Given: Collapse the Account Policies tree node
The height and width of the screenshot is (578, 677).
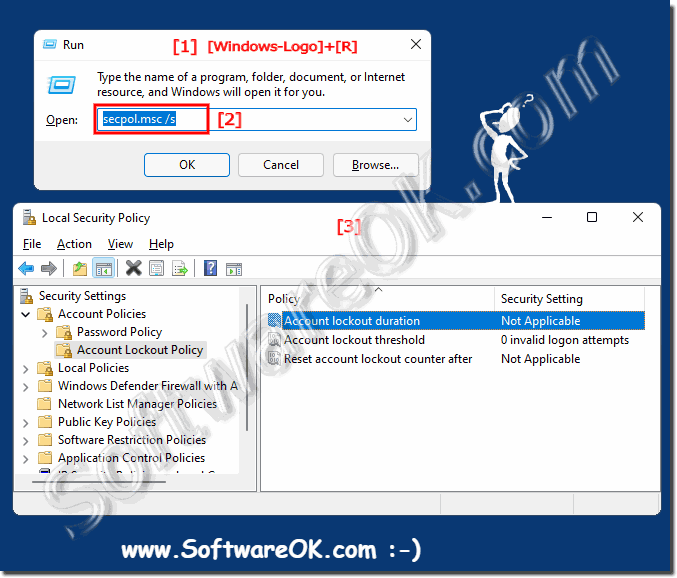Looking at the screenshot, I should (x=26, y=314).
